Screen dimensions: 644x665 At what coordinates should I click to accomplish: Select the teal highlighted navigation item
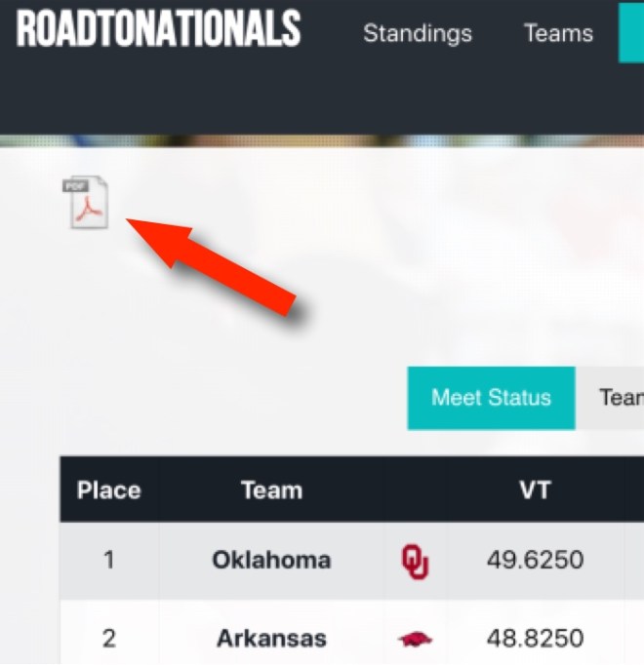click(x=631, y=33)
